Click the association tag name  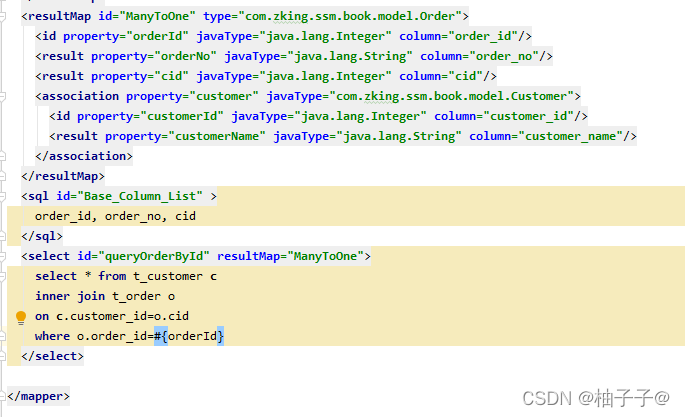[x=80, y=96]
